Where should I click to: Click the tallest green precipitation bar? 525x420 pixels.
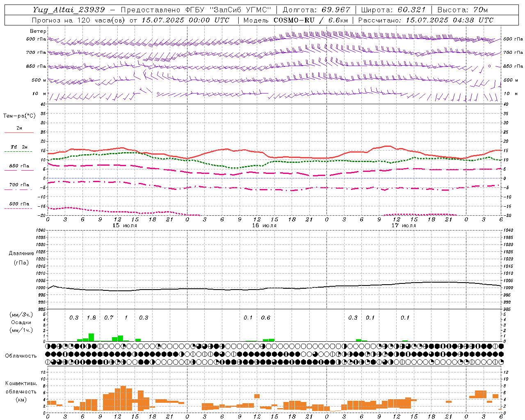pyautogui.click(x=91, y=337)
